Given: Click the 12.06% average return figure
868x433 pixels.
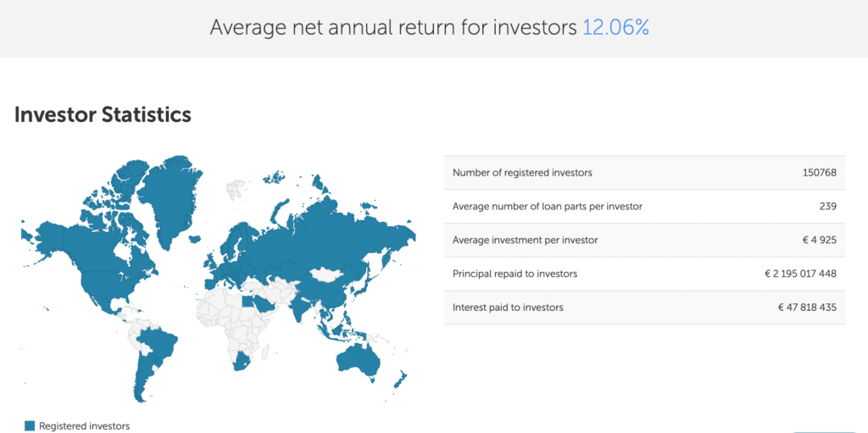Looking at the screenshot, I should tap(615, 27).
